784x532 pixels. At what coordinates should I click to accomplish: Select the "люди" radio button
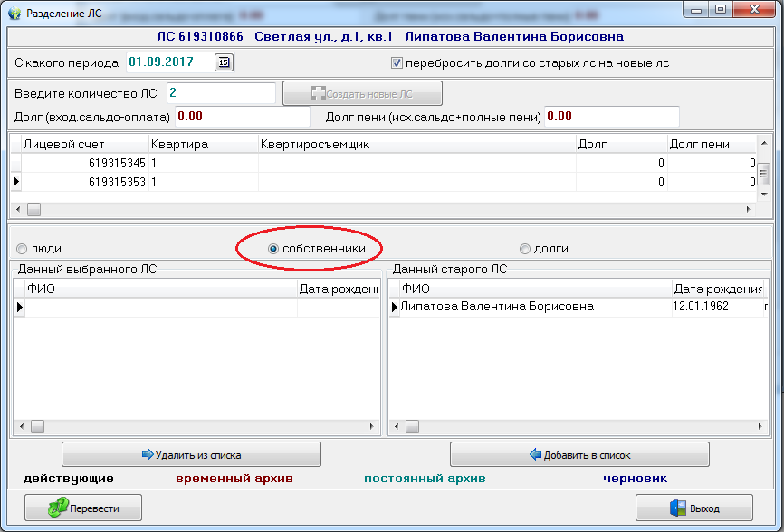[x=21, y=249]
